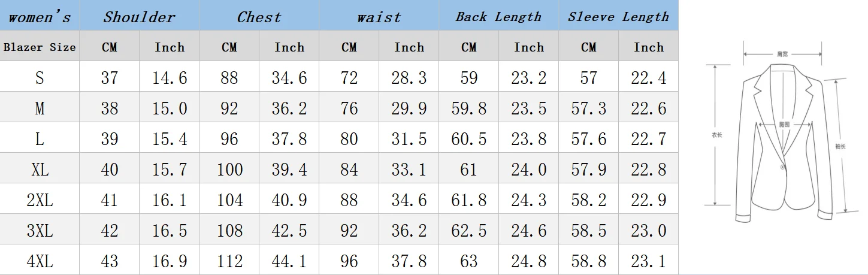Click the waist column header
Image resolution: width=868 pixels, height=275 pixels.
coord(379,17)
